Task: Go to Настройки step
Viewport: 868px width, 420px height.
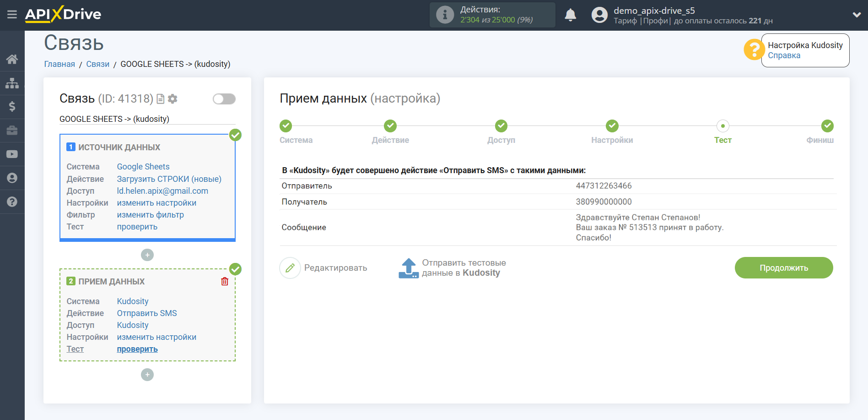Action: [612, 126]
